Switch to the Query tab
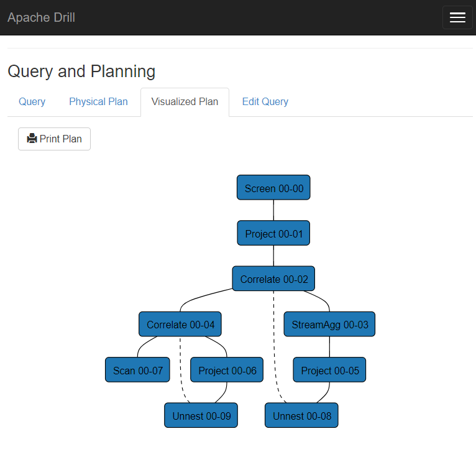This screenshot has width=476, height=457. coord(32,102)
